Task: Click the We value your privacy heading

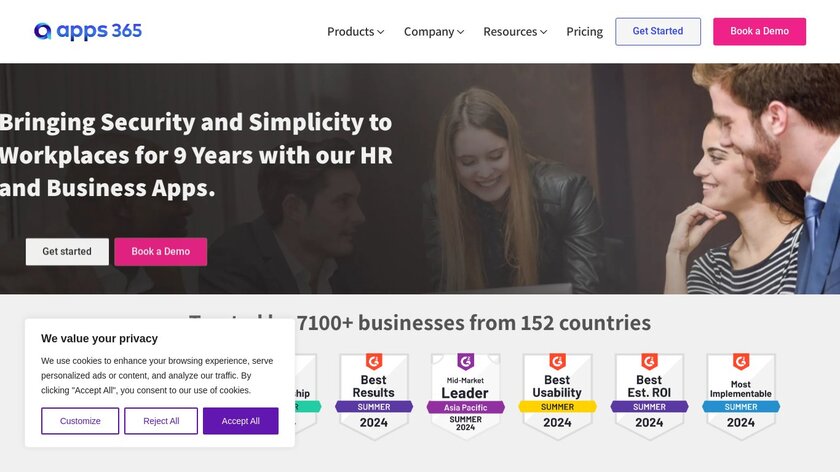Action: tap(99, 338)
